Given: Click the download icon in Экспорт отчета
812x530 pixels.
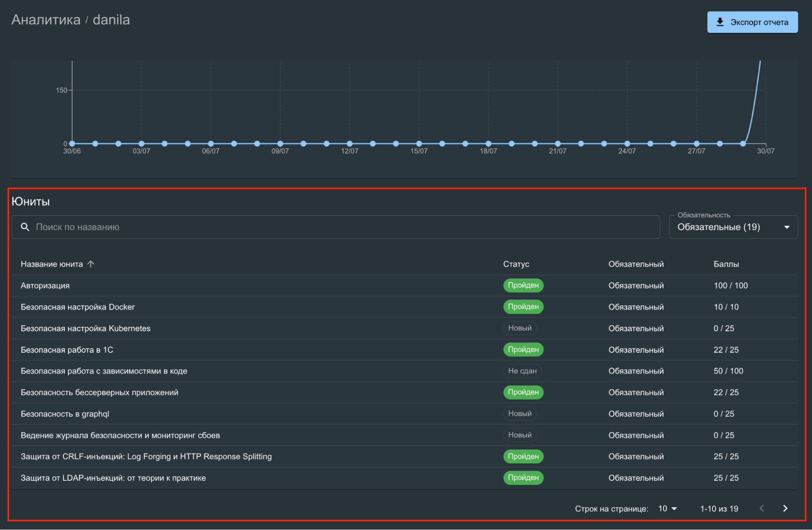Looking at the screenshot, I should (720, 22).
